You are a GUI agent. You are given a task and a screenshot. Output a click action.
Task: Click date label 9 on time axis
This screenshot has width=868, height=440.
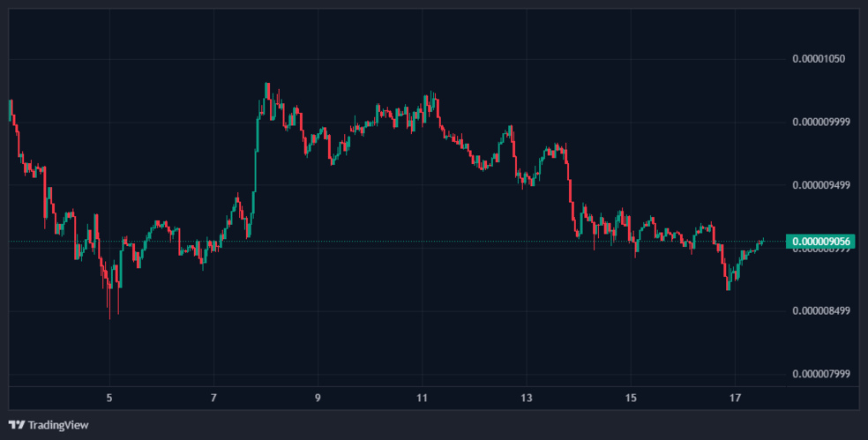click(x=318, y=399)
